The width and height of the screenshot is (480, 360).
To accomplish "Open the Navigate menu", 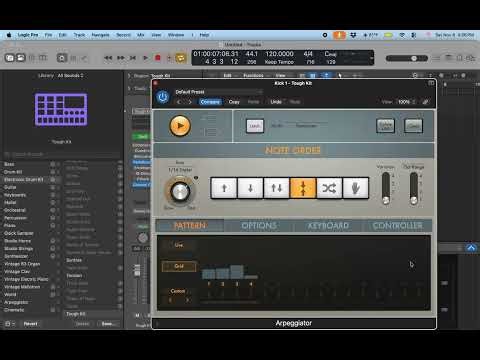I will (x=100, y=35).
